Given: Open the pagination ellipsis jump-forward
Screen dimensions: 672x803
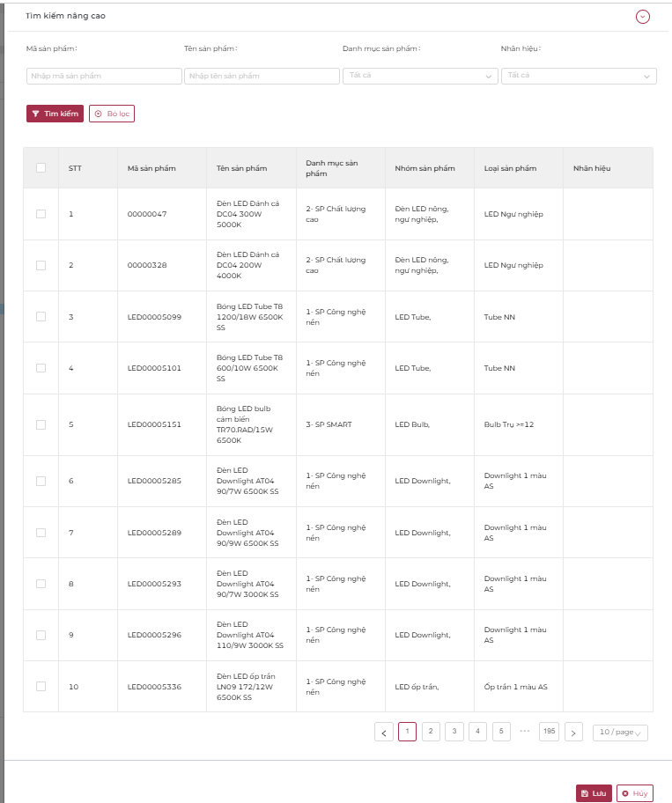Looking at the screenshot, I should 525,732.
